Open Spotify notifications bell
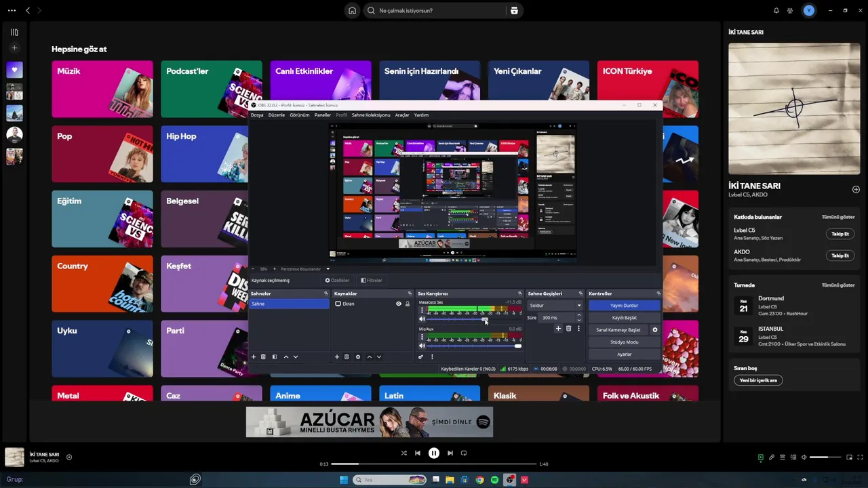 776,10
